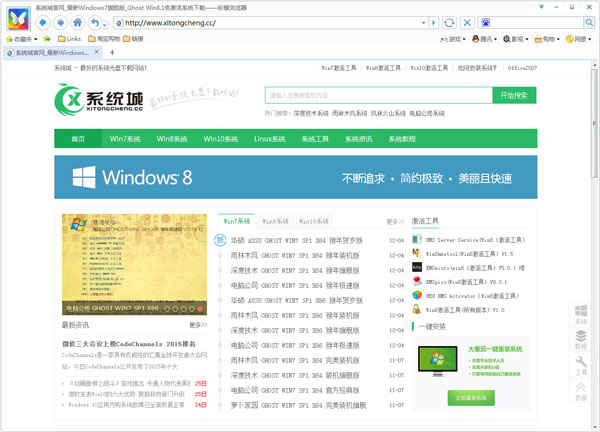Open the dropdown arrow beside the undo icon
The width and height of the screenshot is (600, 432).
[x=104, y=25]
